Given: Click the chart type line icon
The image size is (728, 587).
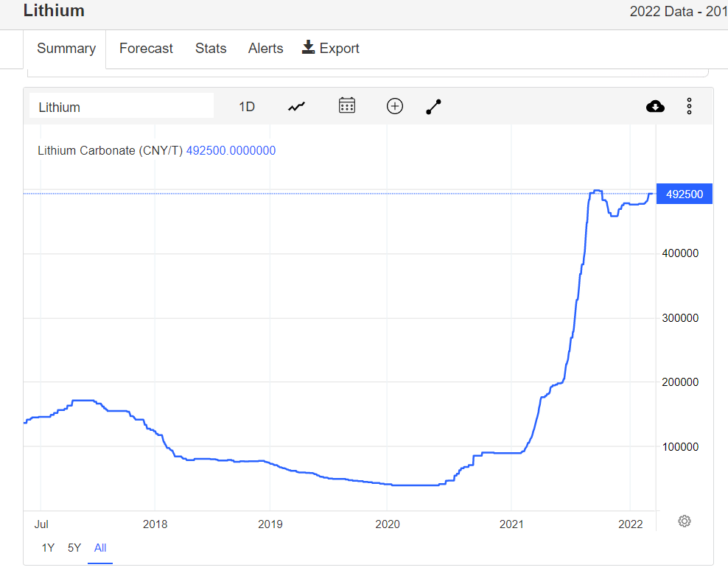Looking at the screenshot, I should 296,107.
